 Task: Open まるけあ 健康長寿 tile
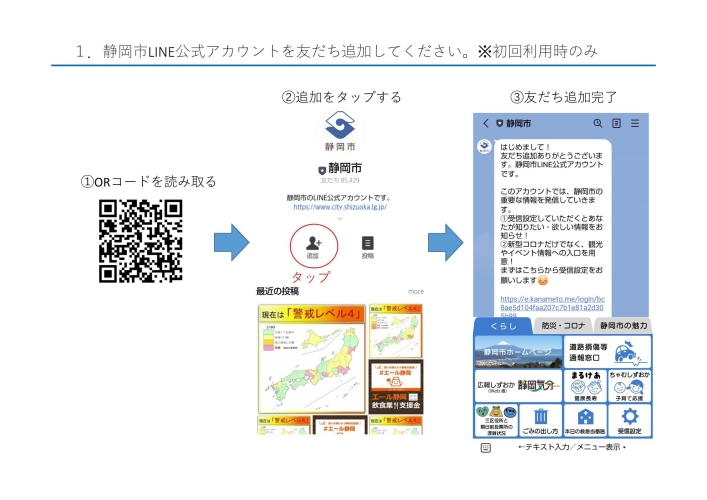click(585, 386)
